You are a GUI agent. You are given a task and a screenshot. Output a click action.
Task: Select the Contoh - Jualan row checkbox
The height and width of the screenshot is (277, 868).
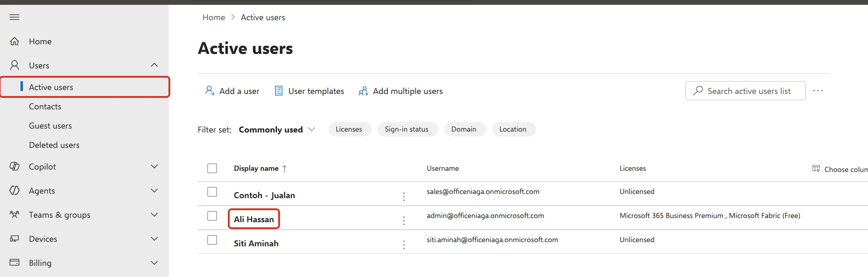pos(212,192)
